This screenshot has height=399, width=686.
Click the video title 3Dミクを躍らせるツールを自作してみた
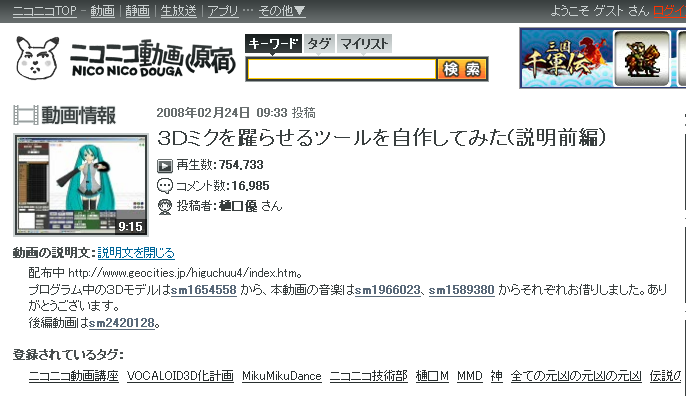(381, 137)
